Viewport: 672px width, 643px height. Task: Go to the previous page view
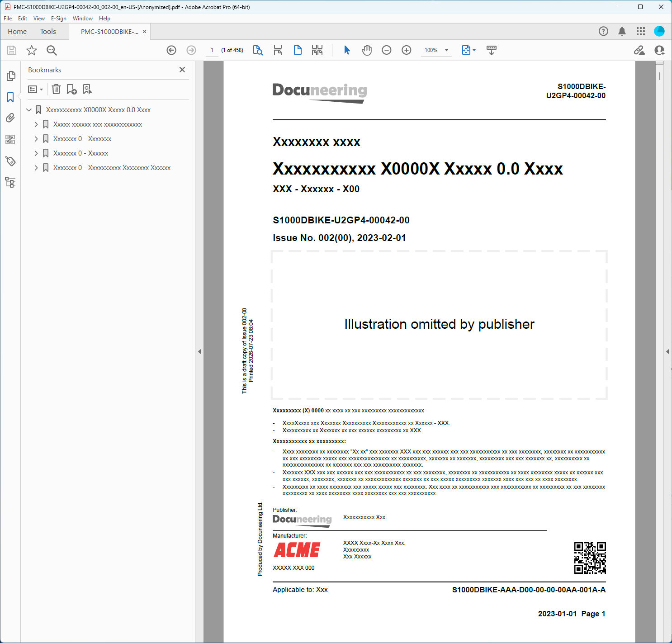(171, 50)
